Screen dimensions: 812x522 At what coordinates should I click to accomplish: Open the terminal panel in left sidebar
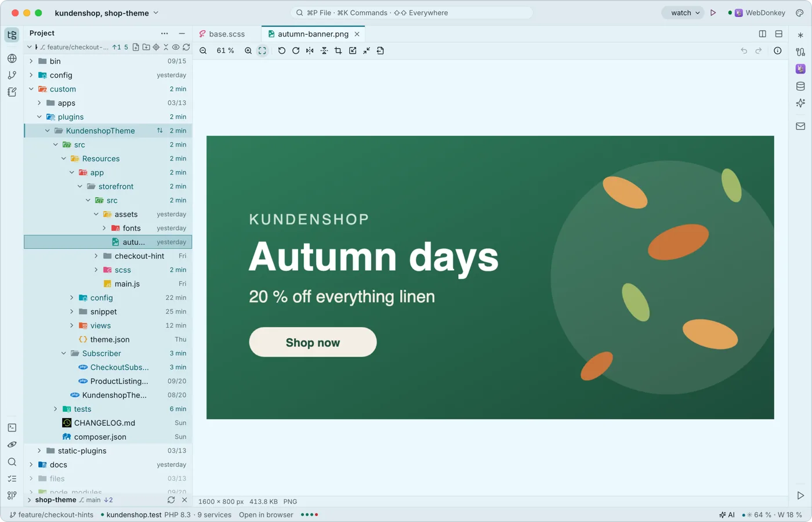pyautogui.click(x=12, y=427)
